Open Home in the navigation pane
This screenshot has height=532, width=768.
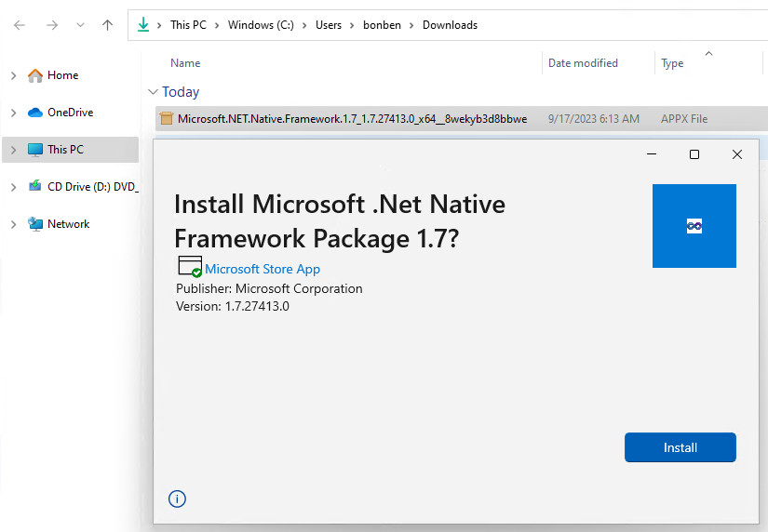pyautogui.click(x=62, y=75)
